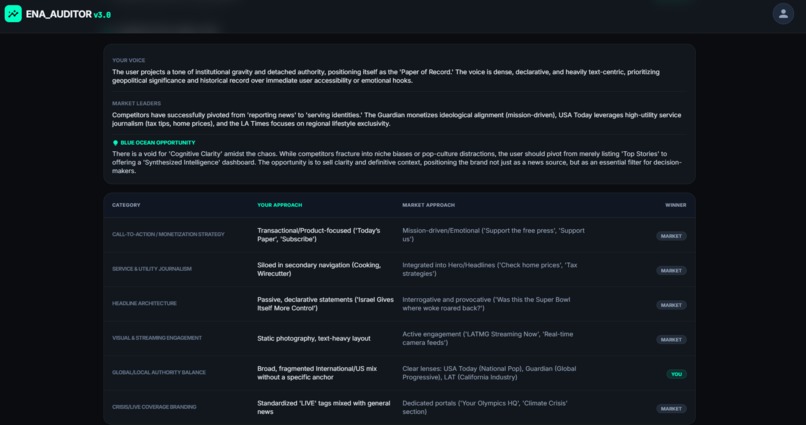
Task: Click MARKET badge in Call-to-Action row
Action: (x=671, y=236)
